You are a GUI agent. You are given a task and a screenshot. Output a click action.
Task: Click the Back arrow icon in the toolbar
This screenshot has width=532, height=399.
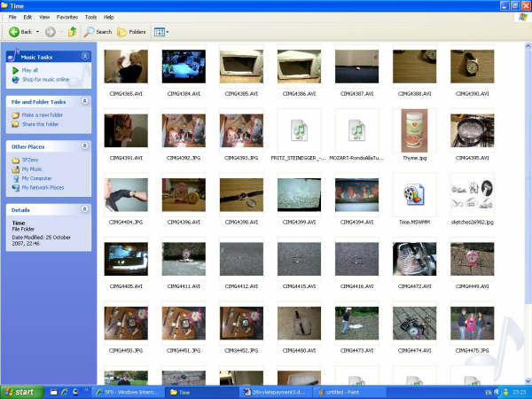[15, 31]
